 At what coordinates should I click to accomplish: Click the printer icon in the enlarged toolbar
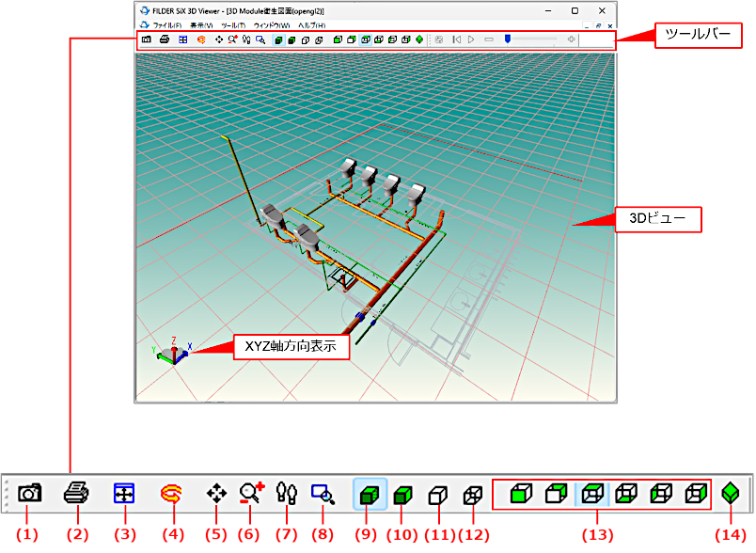76,493
